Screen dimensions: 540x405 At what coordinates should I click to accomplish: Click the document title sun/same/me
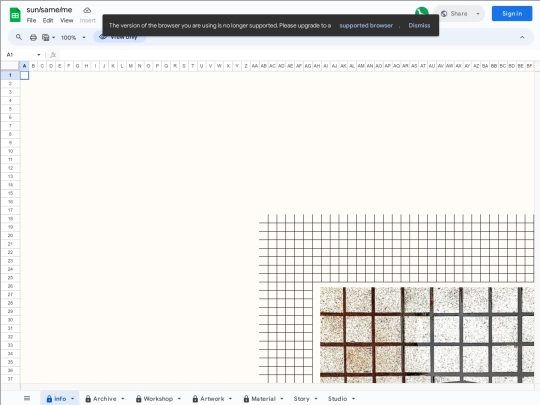point(49,10)
